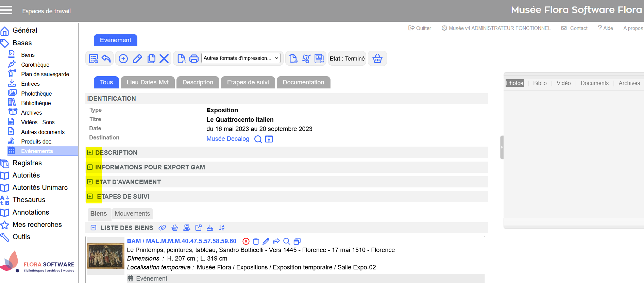This screenshot has width=644, height=283.
Task: Toggle the right side panel collapse handle
Action: coord(502,147)
